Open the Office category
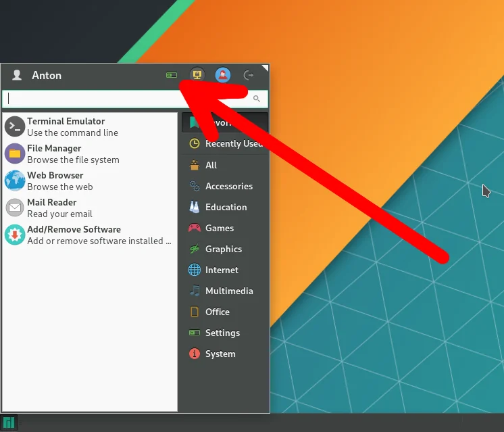The height and width of the screenshot is (432, 504). coord(225,312)
